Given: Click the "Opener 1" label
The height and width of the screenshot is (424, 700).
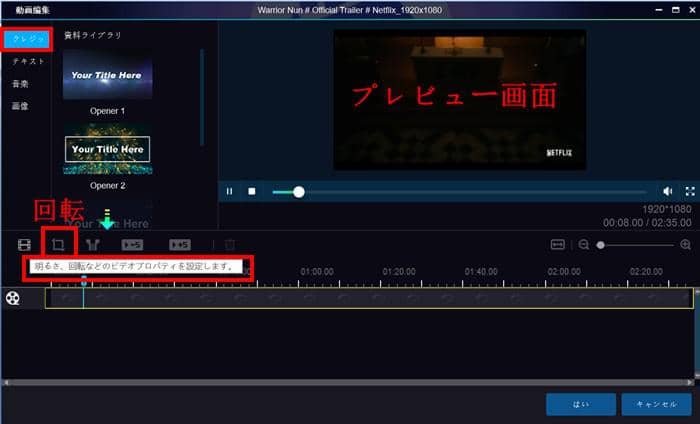Looking at the screenshot, I should click(107, 111).
